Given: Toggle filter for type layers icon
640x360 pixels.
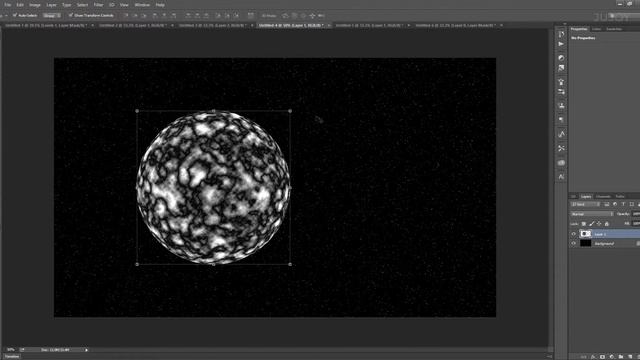Looking at the screenshot, I should click(x=623, y=204).
